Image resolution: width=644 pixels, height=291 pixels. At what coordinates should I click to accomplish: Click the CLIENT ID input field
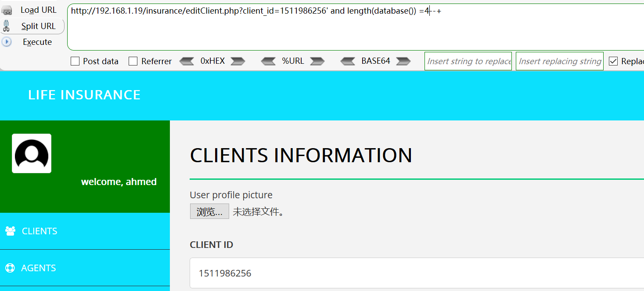point(417,273)
